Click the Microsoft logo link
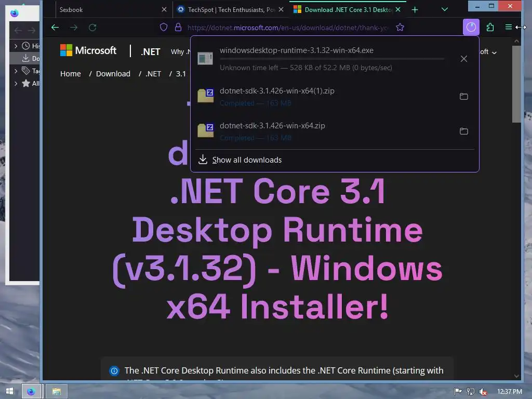 point(88,50)
